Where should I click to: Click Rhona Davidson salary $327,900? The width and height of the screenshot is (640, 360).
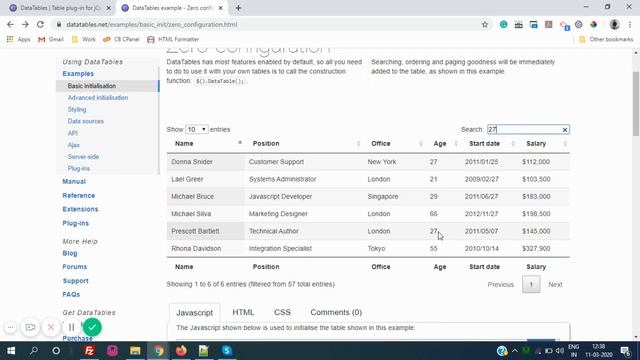(536, 249)
